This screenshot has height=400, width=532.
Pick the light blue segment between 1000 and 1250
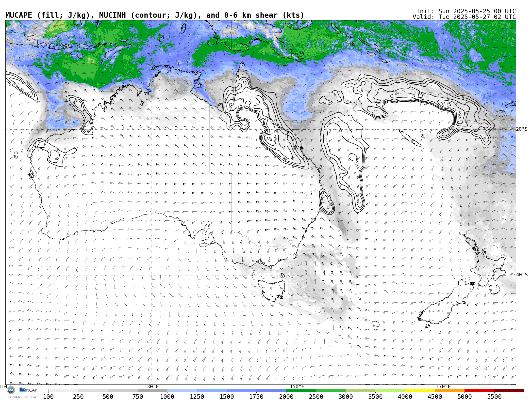click(182, 391)
